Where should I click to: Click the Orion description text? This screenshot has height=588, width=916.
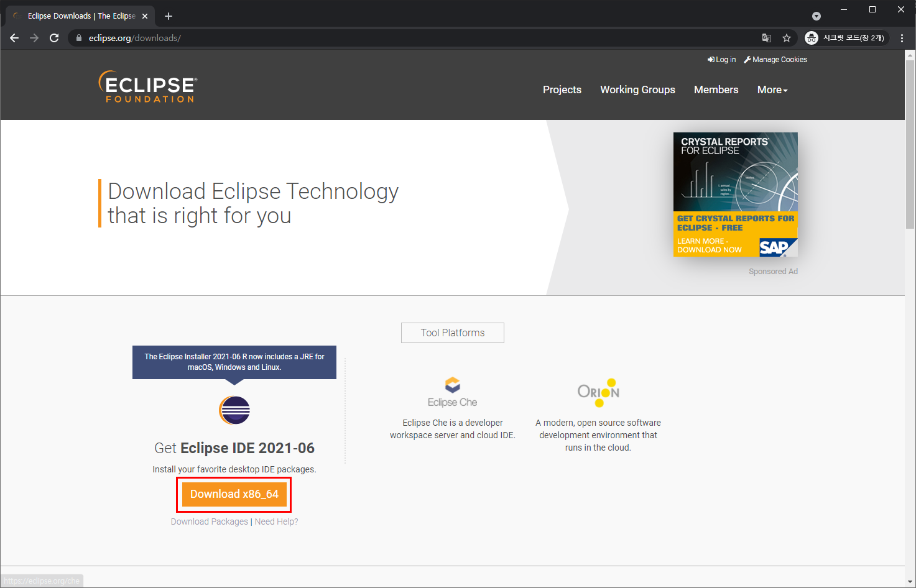(x=598, y=435)
